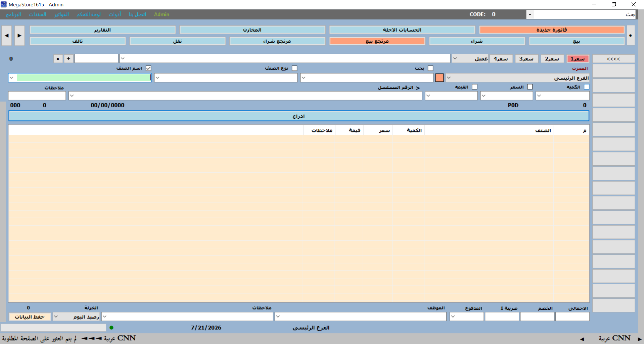
Task: Enable the بحث checkbox
Action: pyautogui.click(x=430, y=68)
